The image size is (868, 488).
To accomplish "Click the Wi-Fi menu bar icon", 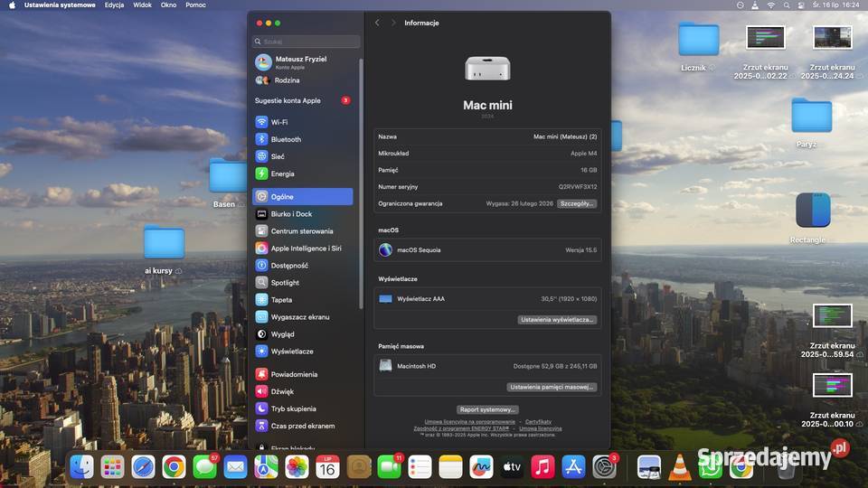I will point(770,5).
